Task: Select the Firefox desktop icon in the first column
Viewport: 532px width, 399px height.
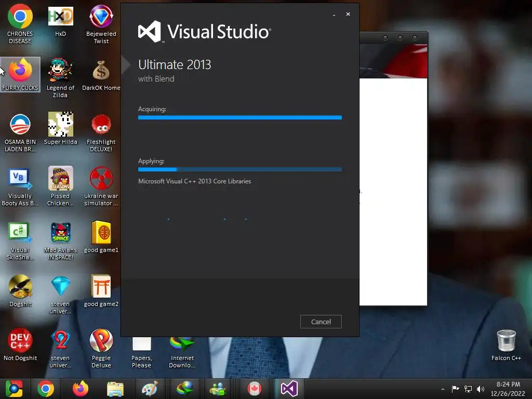Action: [20, 75]
